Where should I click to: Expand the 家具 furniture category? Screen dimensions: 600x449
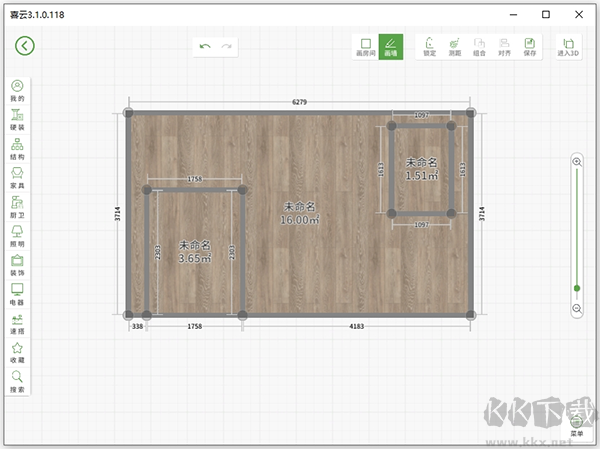(17, 178)
